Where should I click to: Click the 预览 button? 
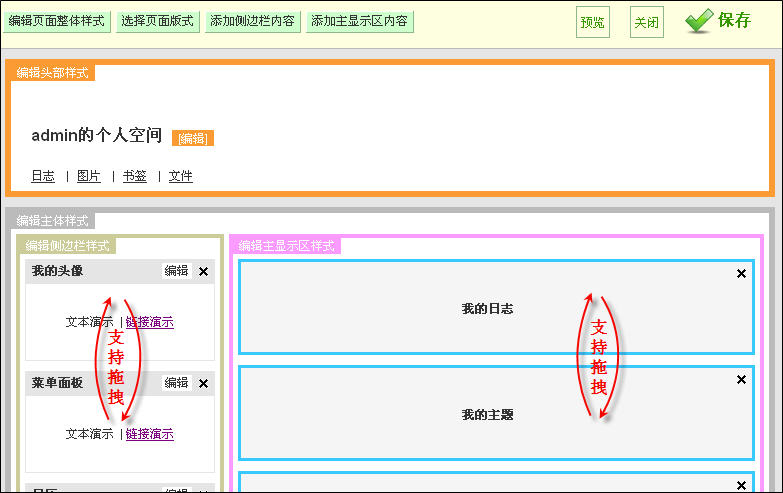(x=593, y=22)
